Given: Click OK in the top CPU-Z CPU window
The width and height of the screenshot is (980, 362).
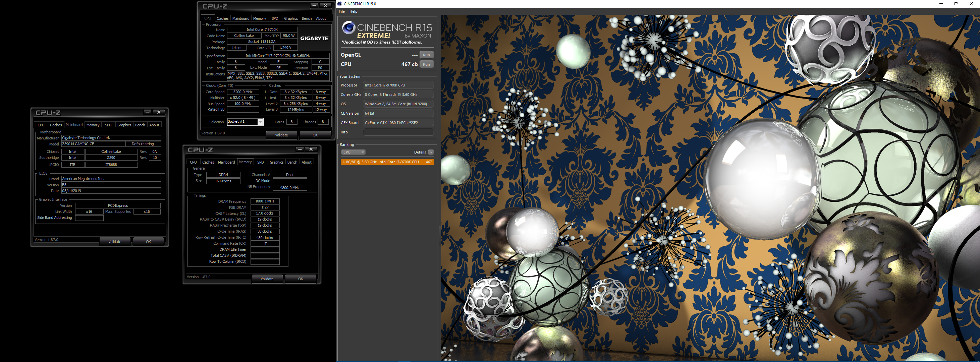Looking at the screenshot, I should [315, 135].
